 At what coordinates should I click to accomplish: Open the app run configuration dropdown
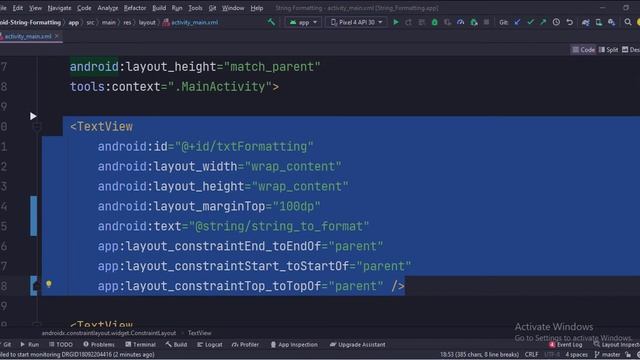click(303, 22)
